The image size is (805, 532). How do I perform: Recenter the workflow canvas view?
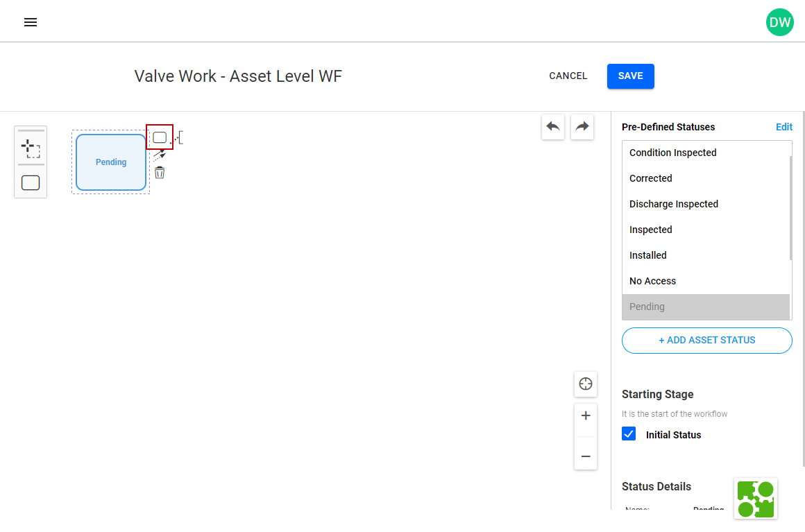[585, 384]
